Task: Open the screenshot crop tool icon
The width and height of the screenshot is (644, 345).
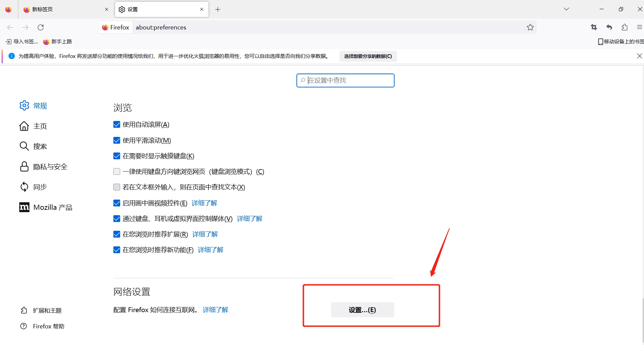Action: point(594,27)
